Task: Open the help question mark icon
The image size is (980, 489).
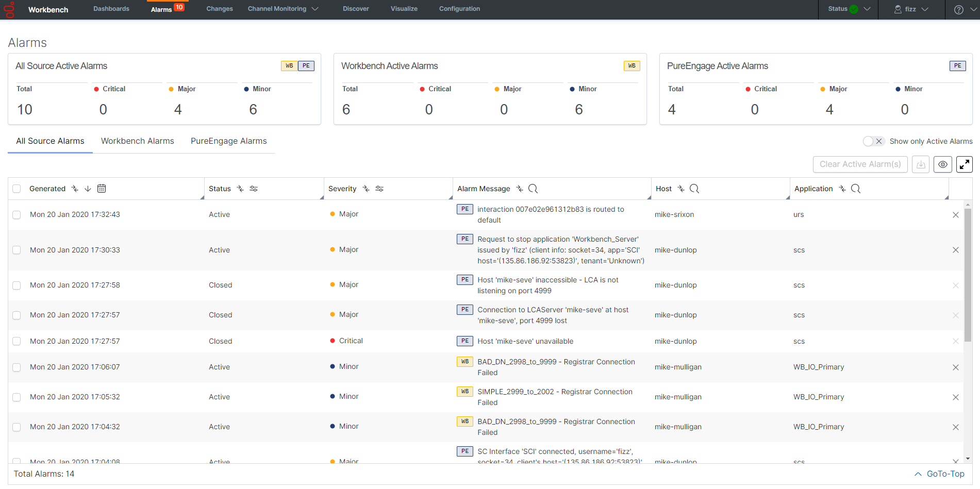Action: (958, 9)
